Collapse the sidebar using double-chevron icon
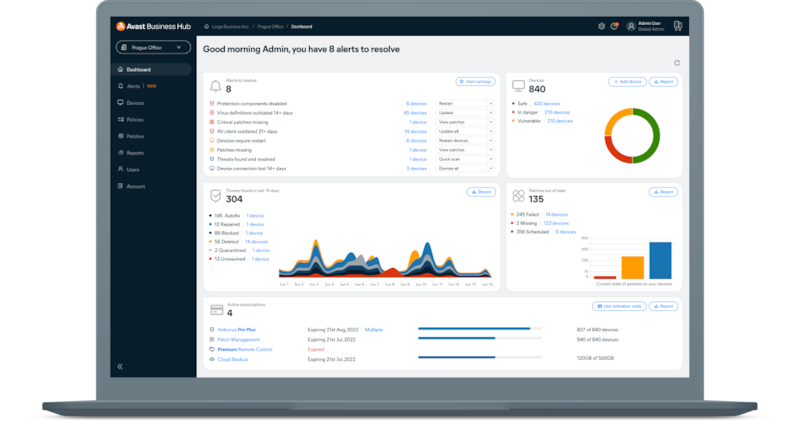Screen dimensions: 800x421 (120, 367)
